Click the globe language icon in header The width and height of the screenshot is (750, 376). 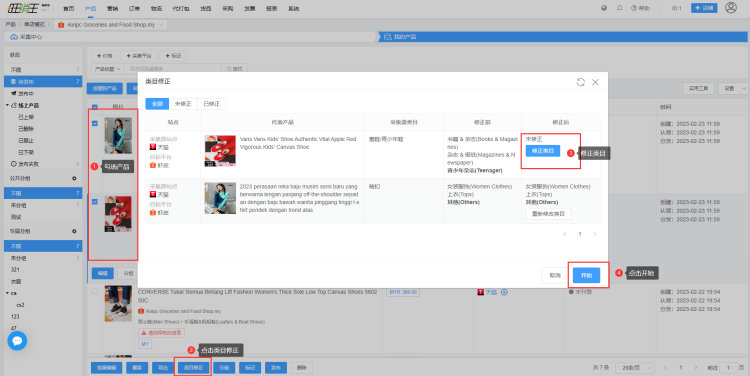pos(604,8)
